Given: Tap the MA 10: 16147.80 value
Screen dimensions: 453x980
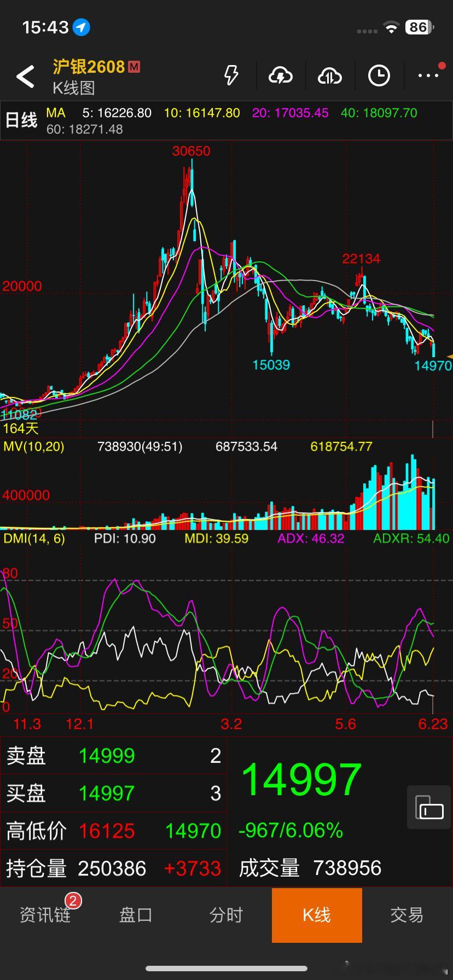Looking at the screenshot, I should 202,113.
